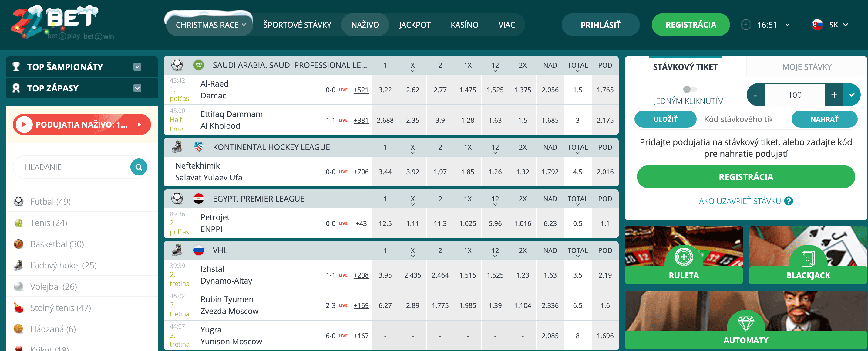Click Registrácia button in bet slip
The image size is (868, 351).
(x=746, y=177)
